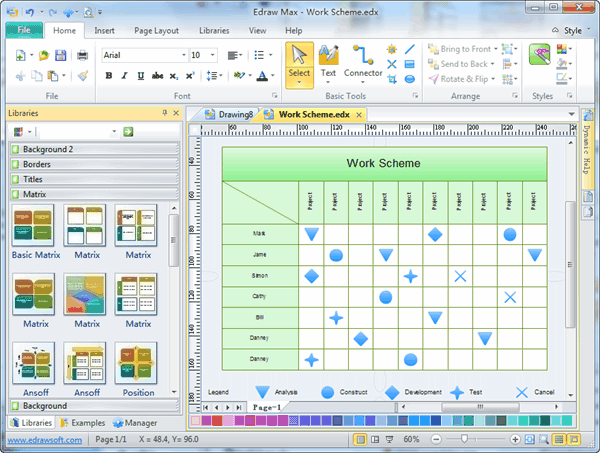Open the Dynamic Help side panel

click(587, 149)
